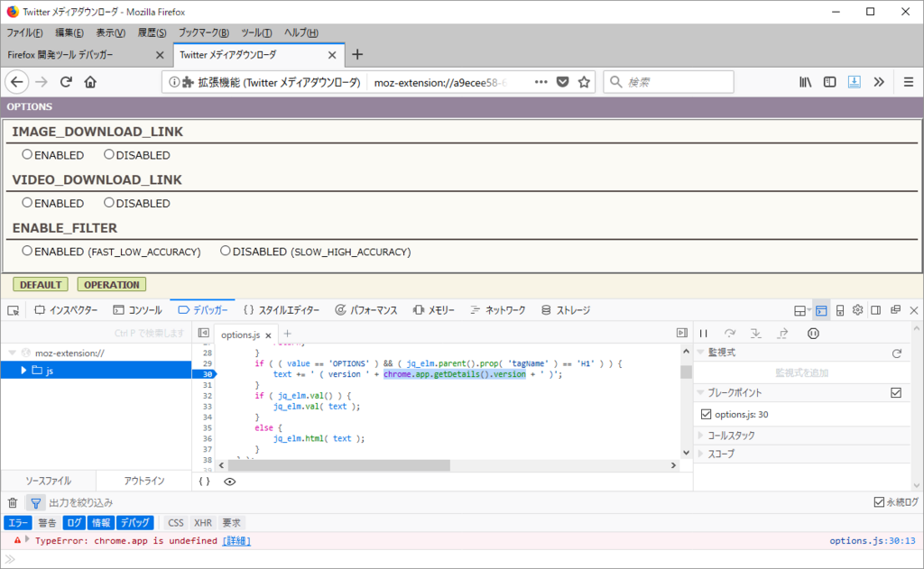The width and height of the screenshot is (924, 569).
Task: Toggle the sidebars icon
Action: point(830,82)
